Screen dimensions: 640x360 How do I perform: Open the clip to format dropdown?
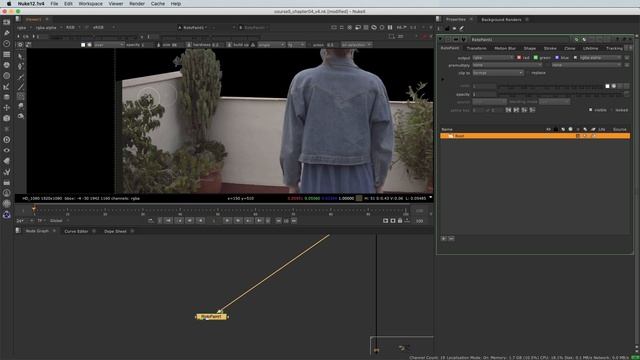pyautogui.click(x=498, y=73)
